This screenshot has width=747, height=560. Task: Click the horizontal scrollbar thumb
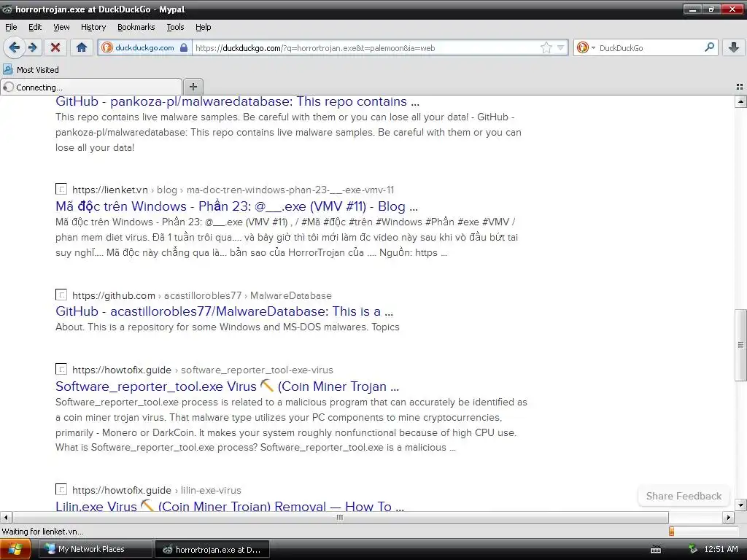[x=340, y=517]
